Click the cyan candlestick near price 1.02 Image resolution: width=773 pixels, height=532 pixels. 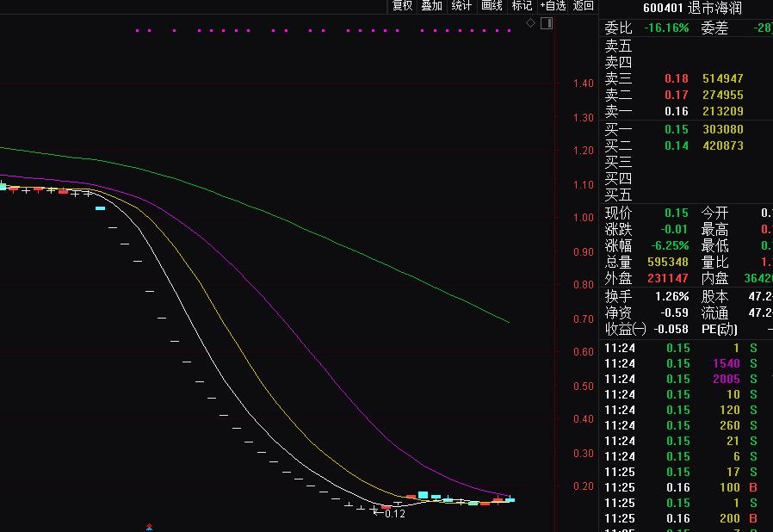[x=100, y=208]
